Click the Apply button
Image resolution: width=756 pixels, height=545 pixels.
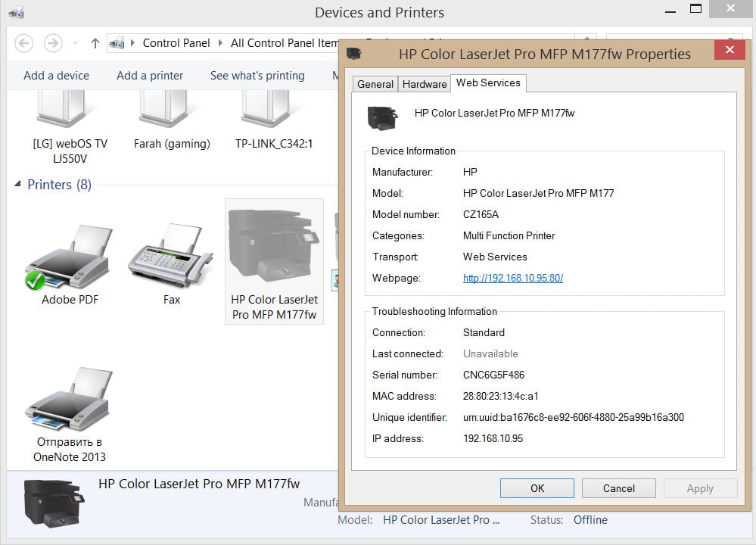[x=699, y=488]
